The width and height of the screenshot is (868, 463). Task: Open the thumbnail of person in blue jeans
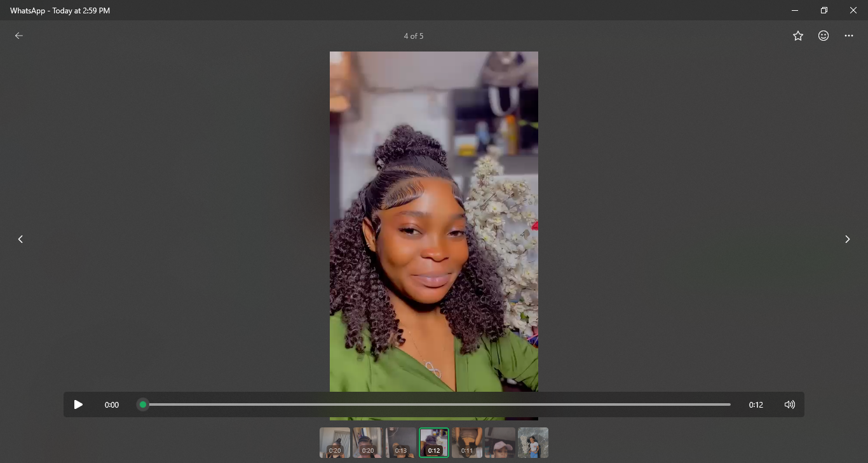click(x=533, y=443)
